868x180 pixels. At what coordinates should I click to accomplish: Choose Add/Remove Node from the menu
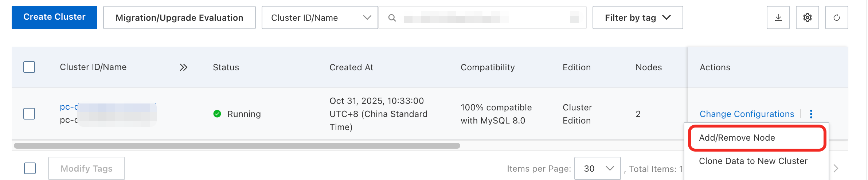(737, 138)
